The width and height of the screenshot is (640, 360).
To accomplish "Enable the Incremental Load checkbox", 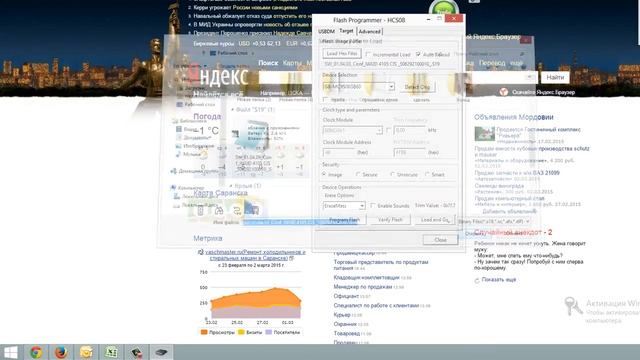I will click(x=368, y=54).
